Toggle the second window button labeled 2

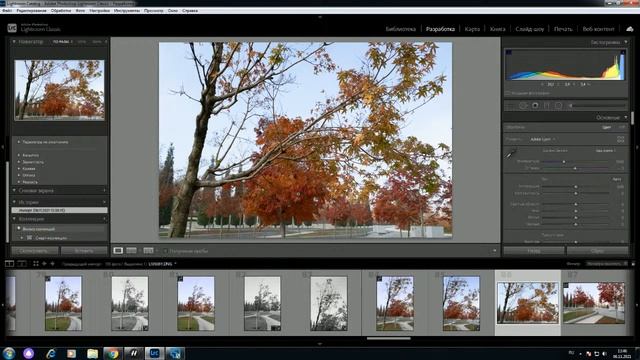22,264
